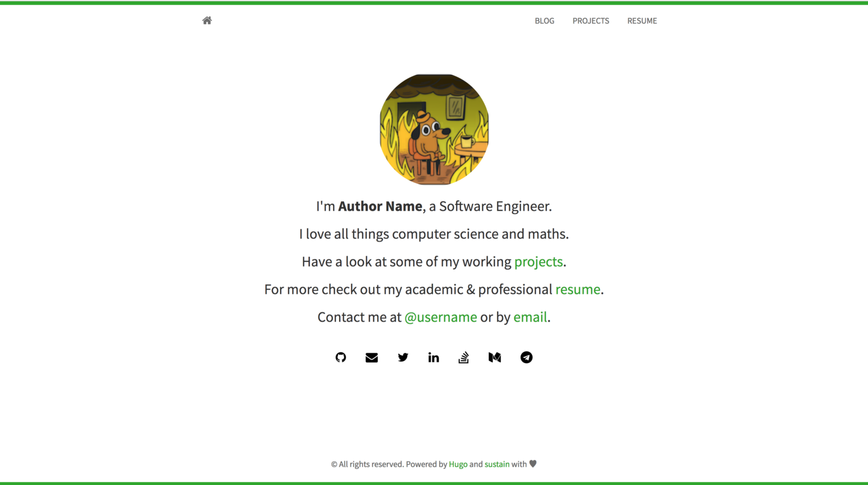868x485 pixels.
Task: Click the envelope email icon
Action: pyautogui.click(x=372, y=358)
